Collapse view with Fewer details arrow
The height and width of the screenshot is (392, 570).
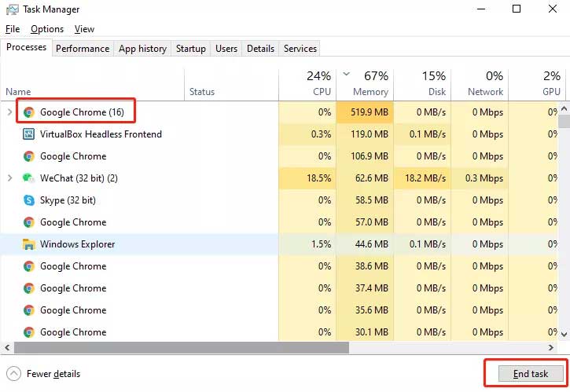[x=13, y=374]
